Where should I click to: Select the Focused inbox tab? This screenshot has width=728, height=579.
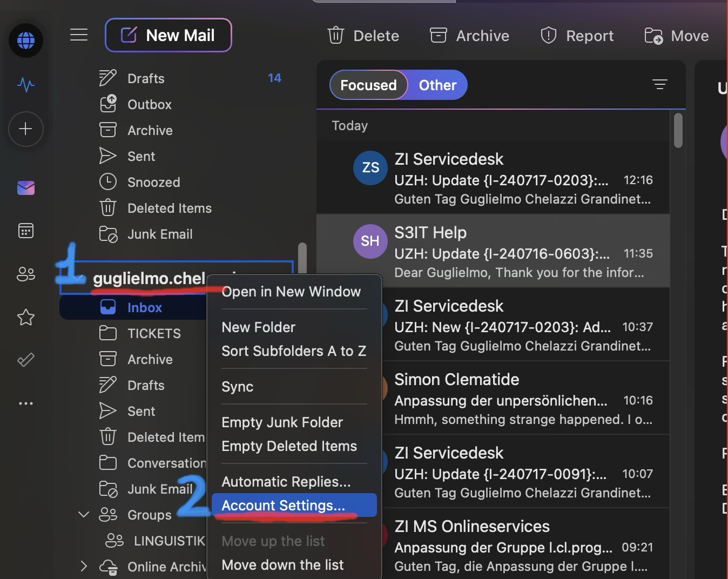(368, 85)
